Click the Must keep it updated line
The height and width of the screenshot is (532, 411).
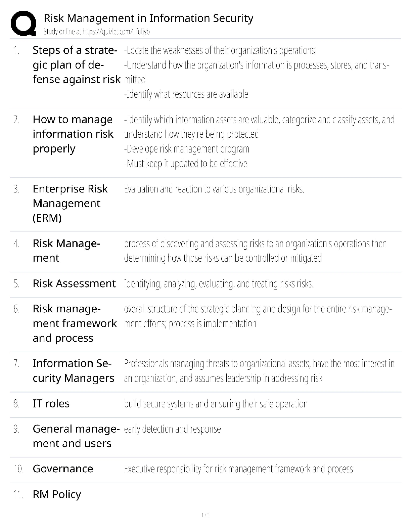186,164
